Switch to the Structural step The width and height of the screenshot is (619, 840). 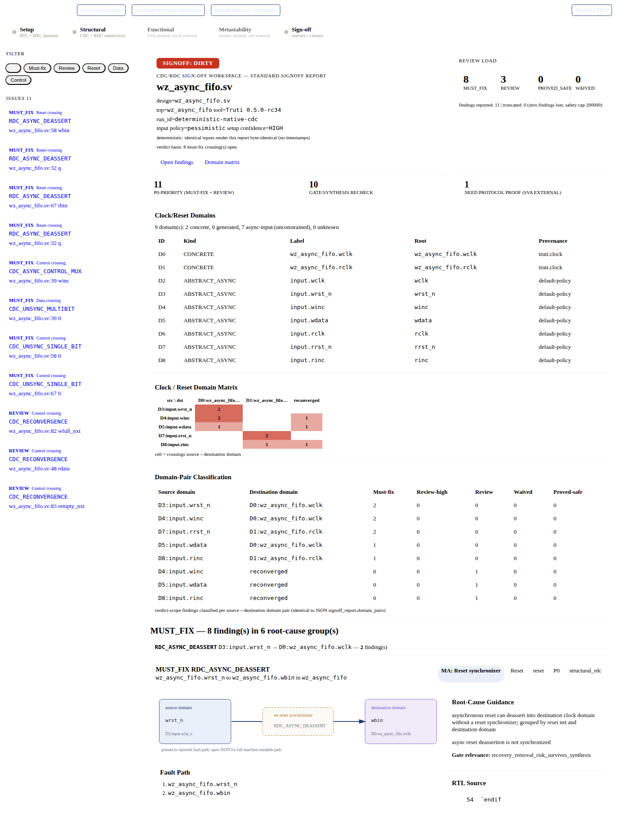coord(99,32)
